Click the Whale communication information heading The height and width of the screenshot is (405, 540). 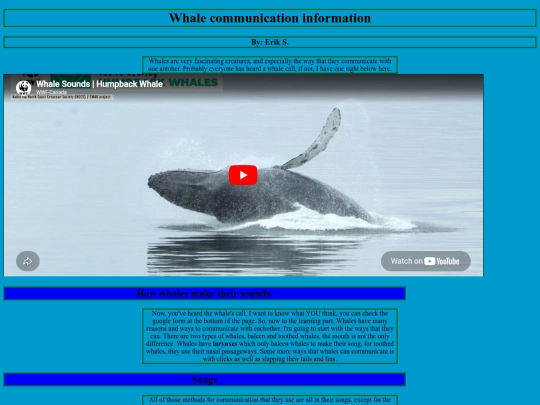[x=270, y=18]
